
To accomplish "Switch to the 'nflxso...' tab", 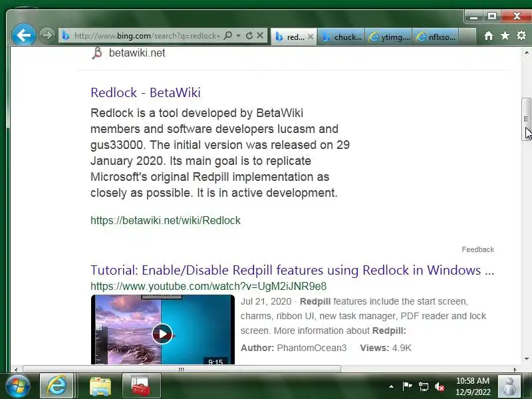I will click(436, 37).
